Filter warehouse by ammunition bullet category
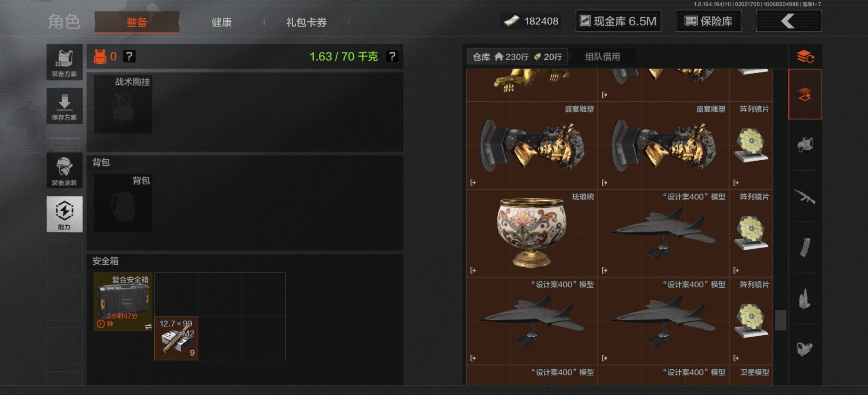 point(805,299)
